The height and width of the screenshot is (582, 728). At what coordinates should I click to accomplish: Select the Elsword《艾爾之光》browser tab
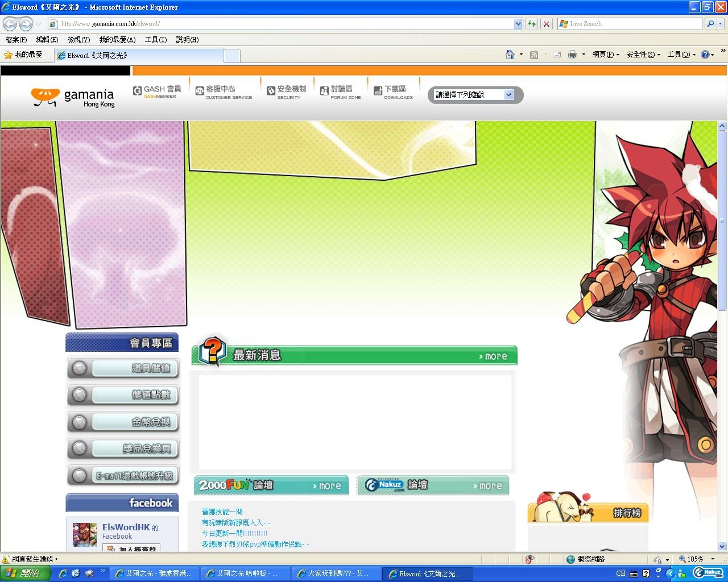pos(139,56)
